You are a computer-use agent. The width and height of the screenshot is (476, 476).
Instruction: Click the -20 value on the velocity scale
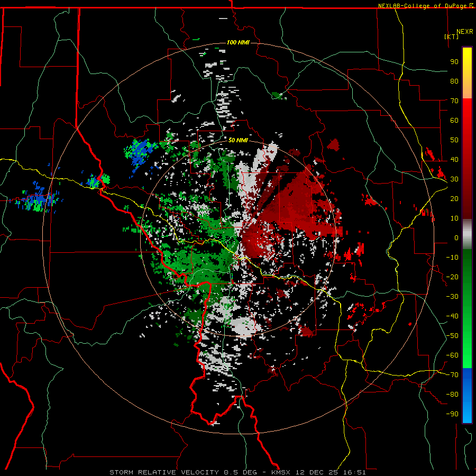pyautogui.click(x=452, y=277)
